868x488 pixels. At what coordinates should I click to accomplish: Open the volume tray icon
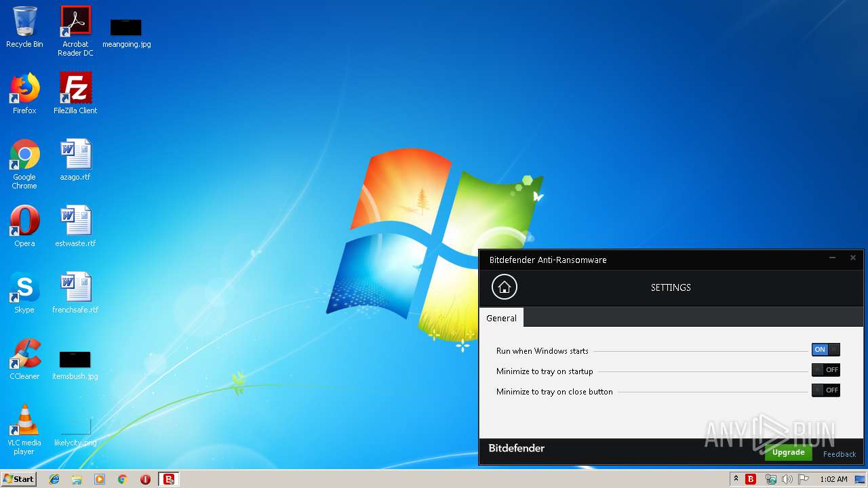click(x=787, y=479)
